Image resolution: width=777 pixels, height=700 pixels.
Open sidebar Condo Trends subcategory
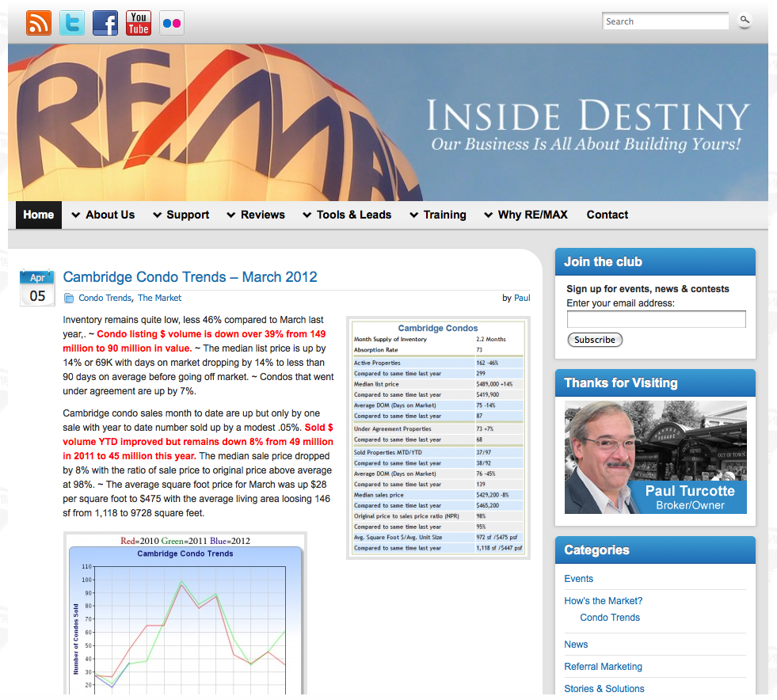[610, 618]
